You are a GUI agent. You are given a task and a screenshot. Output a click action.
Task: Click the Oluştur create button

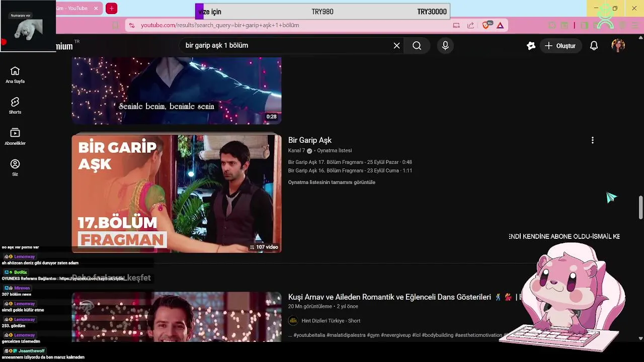coord(560,46)
